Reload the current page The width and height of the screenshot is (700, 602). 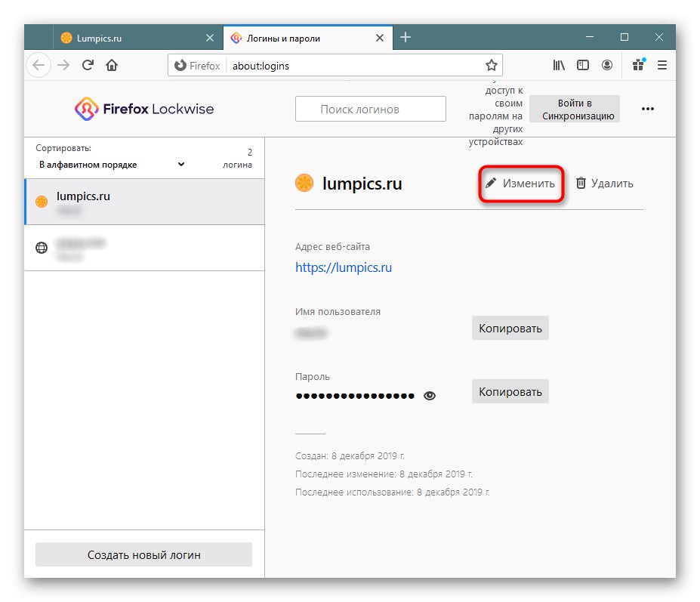88,65
